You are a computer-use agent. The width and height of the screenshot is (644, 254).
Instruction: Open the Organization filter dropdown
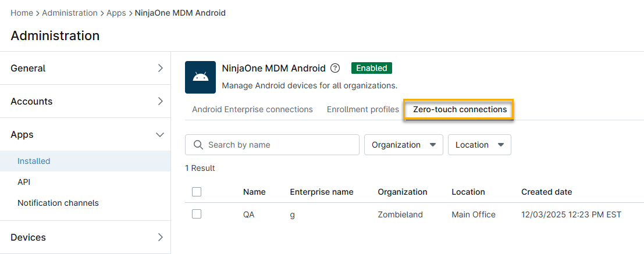click(x=403, y=145)
